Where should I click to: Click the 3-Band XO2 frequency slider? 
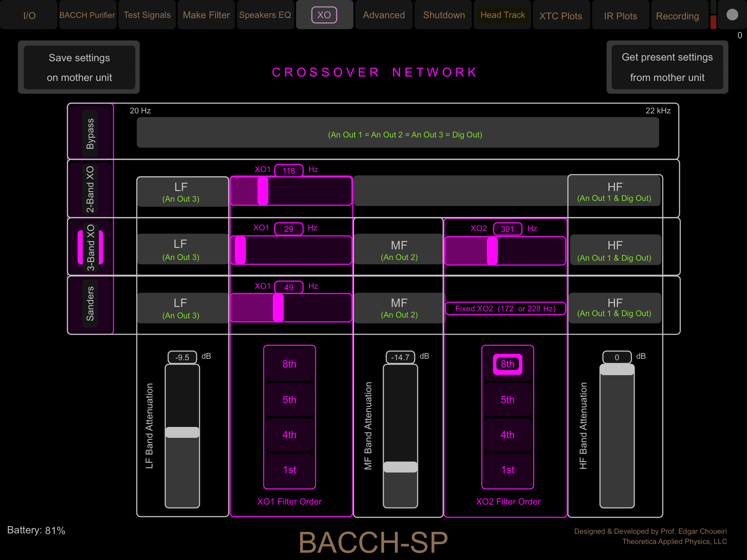tap(505, 250)
